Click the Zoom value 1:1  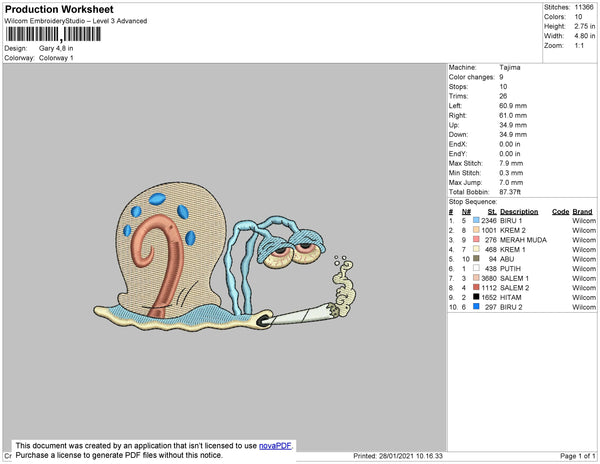(x=579, y=46)
